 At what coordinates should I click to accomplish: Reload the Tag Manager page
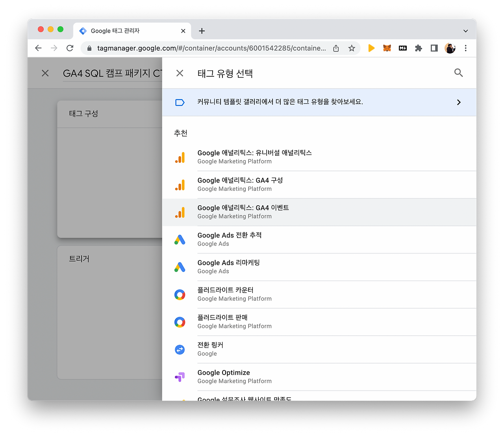(70, 48)
